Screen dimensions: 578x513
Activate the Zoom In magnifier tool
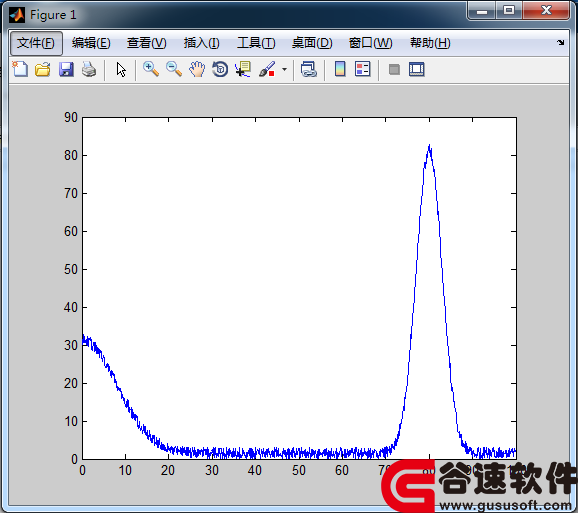[x=151, y=69]
